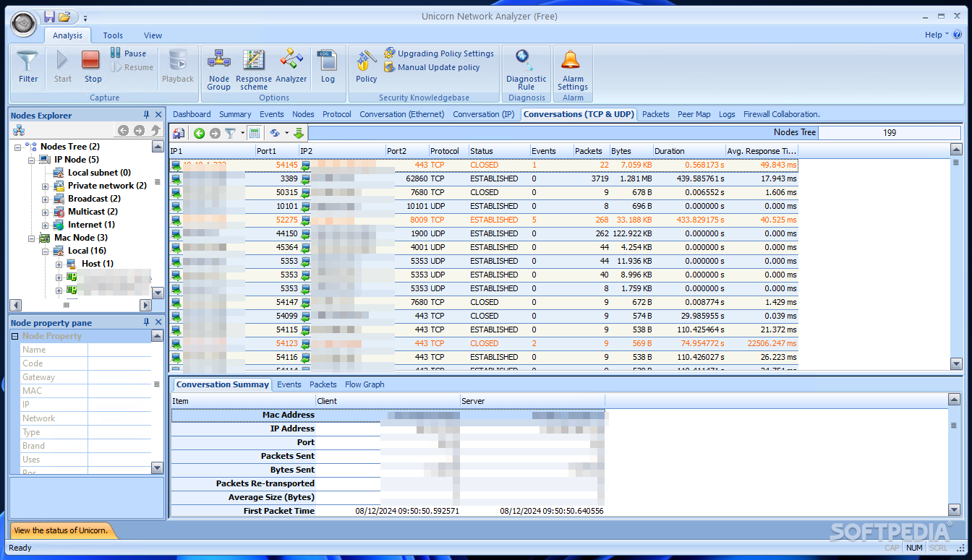This screenshot has width=972, height=560.
Task: Open the Log options
Action: 328,67
